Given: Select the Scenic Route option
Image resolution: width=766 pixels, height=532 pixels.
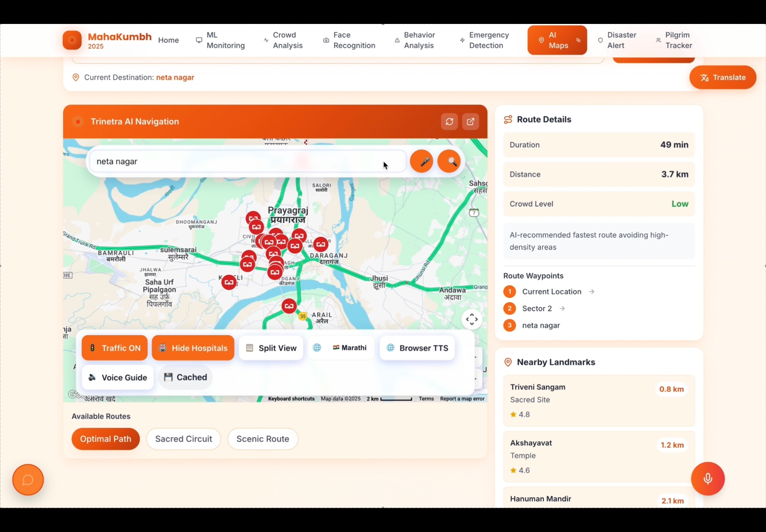Looking at the screenshot, I should tap(263, 439).
